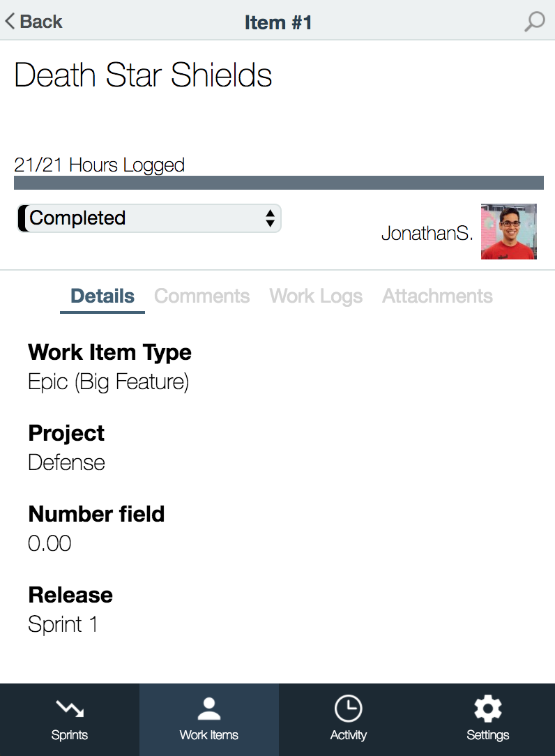Click the Hours Logged progress bar
The width and height of the screenshot is (555, 756).
278,182
